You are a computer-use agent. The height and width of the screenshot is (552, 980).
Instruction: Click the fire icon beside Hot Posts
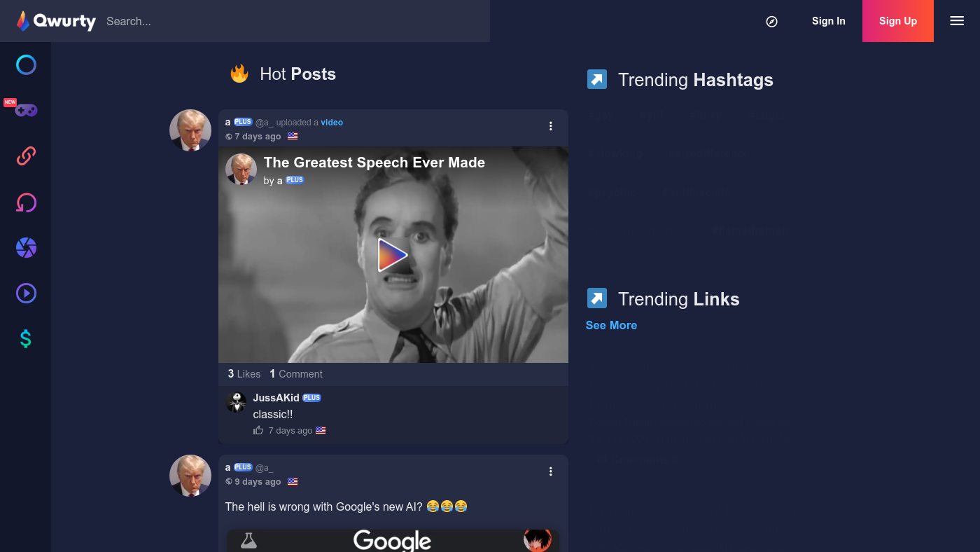(x=239, y=74)
